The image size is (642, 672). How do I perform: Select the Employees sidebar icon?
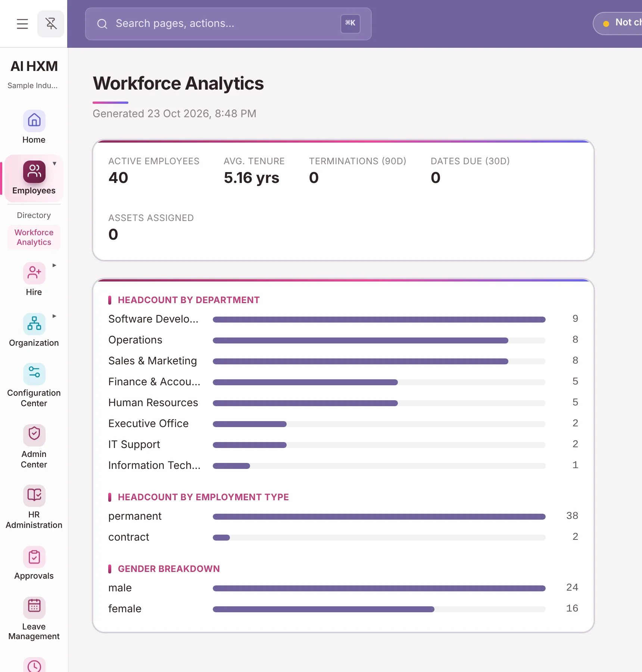pyautogui.click(x=34, y=172)
